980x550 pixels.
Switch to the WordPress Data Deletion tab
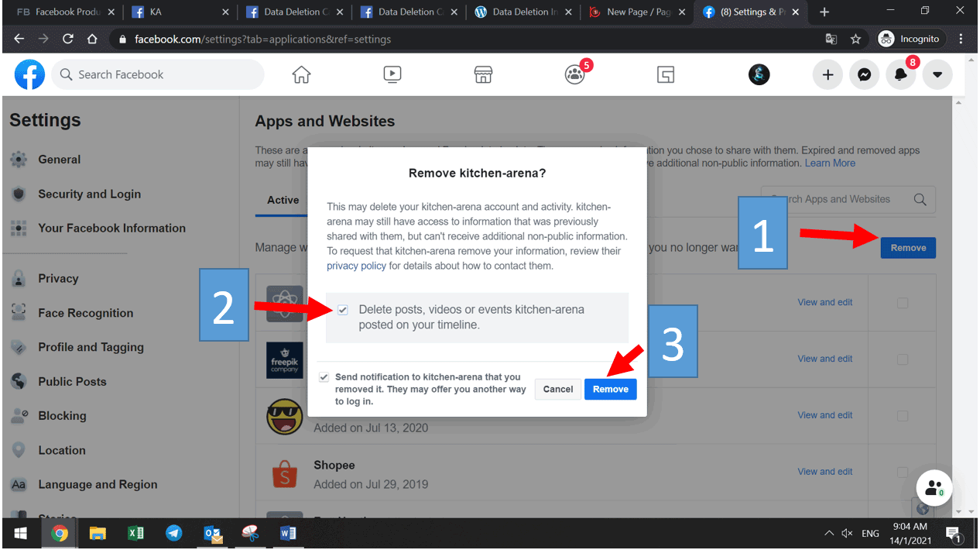click(x=523, y=12)
